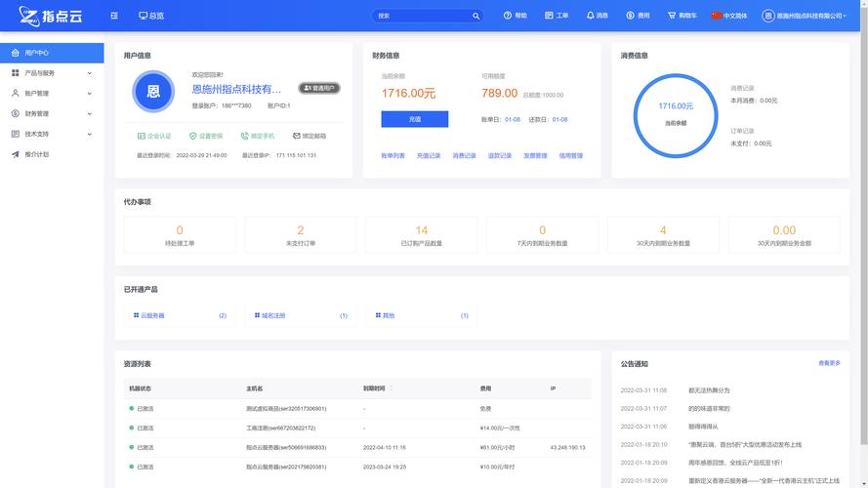Click the 企业认证 verification status

coord(154,136)
